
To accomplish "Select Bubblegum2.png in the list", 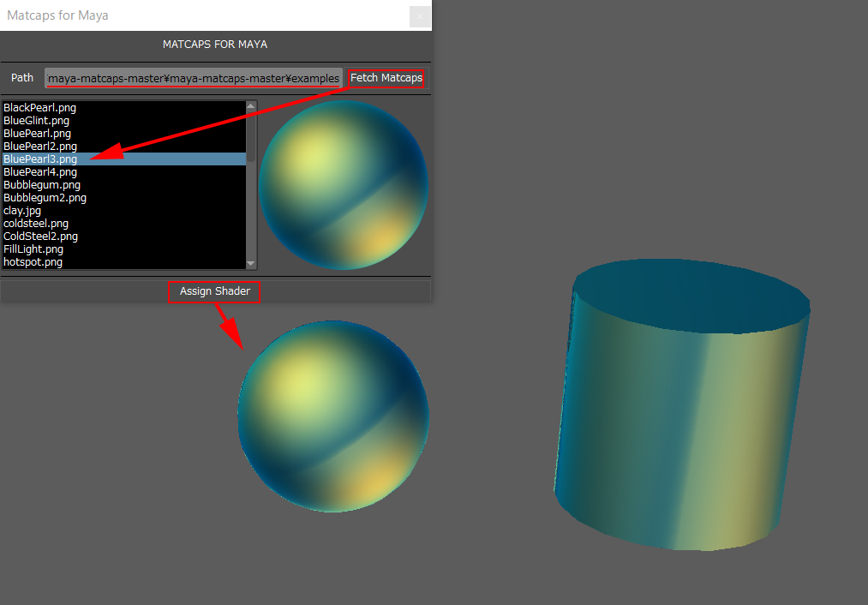I will (x=45, y=198).
